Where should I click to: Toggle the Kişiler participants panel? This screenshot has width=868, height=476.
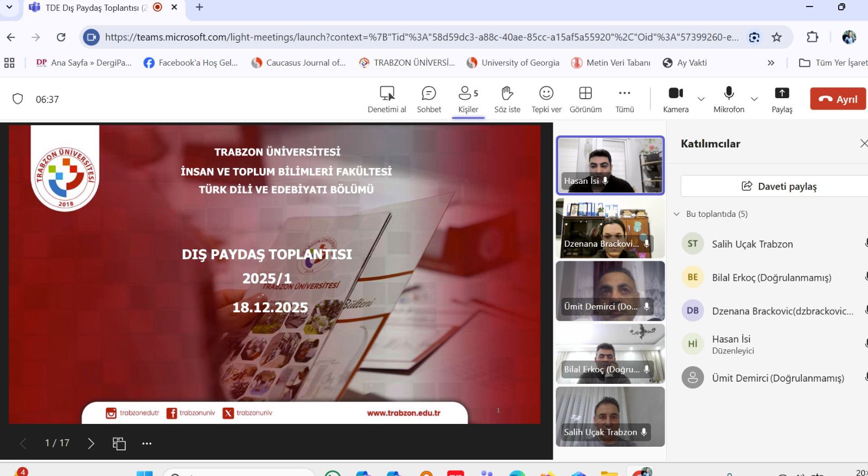tap(468, 99)
